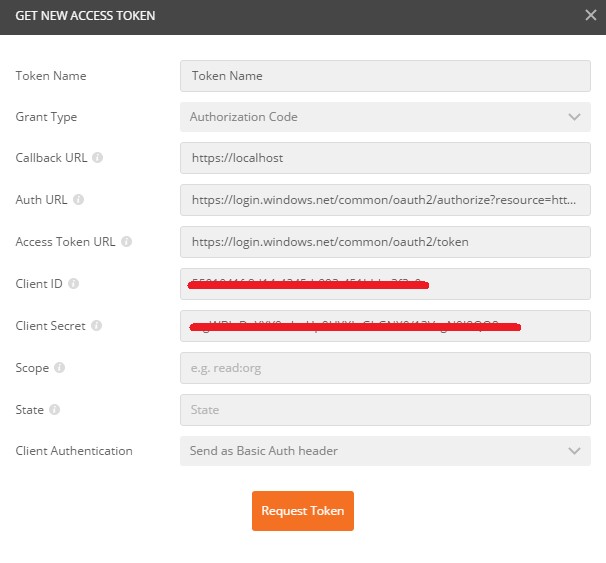Click into the Callback URL field
Image resolution: width=606 pixels, height=563 pixels.
click(384, 158)
